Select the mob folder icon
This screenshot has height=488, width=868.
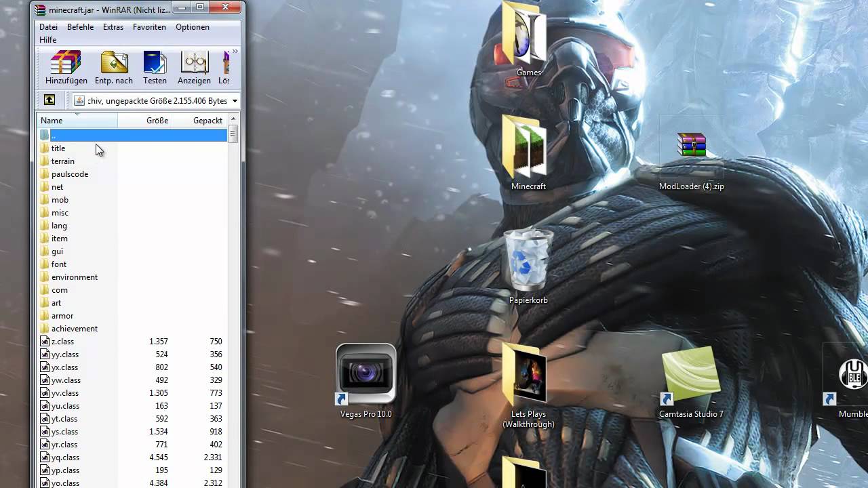pos(44,200)
